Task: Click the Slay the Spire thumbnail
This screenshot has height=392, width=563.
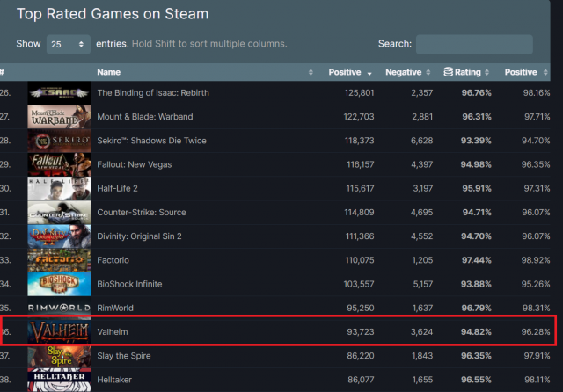Action: (x=59, y=356)
